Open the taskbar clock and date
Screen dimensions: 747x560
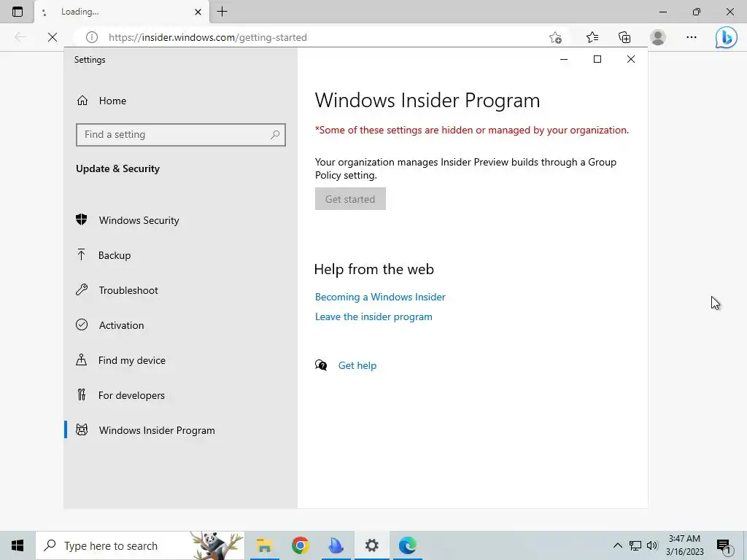pos(684,545)
